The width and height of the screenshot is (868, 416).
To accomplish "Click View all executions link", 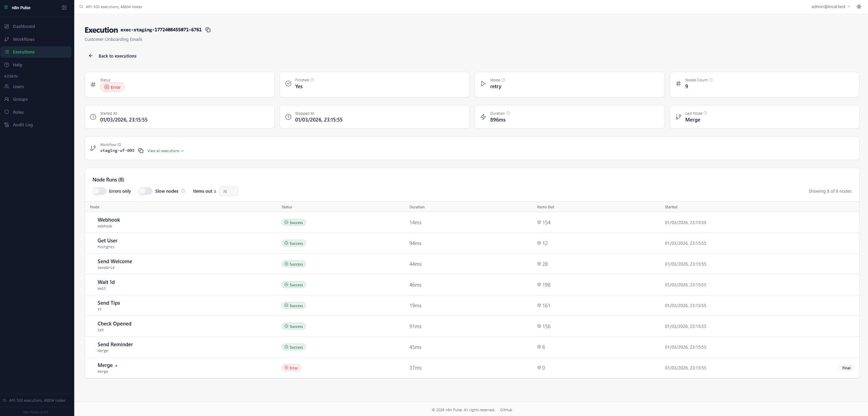I will coord(165,151).
